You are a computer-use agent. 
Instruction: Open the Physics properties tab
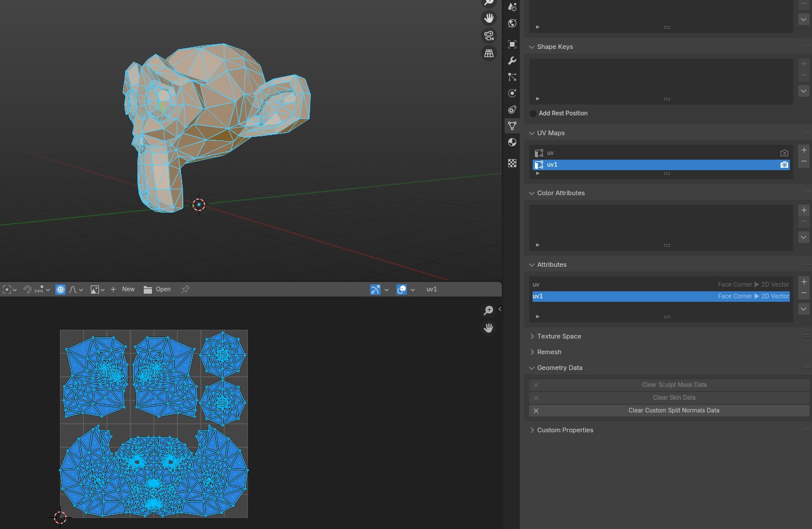[512, 93]
